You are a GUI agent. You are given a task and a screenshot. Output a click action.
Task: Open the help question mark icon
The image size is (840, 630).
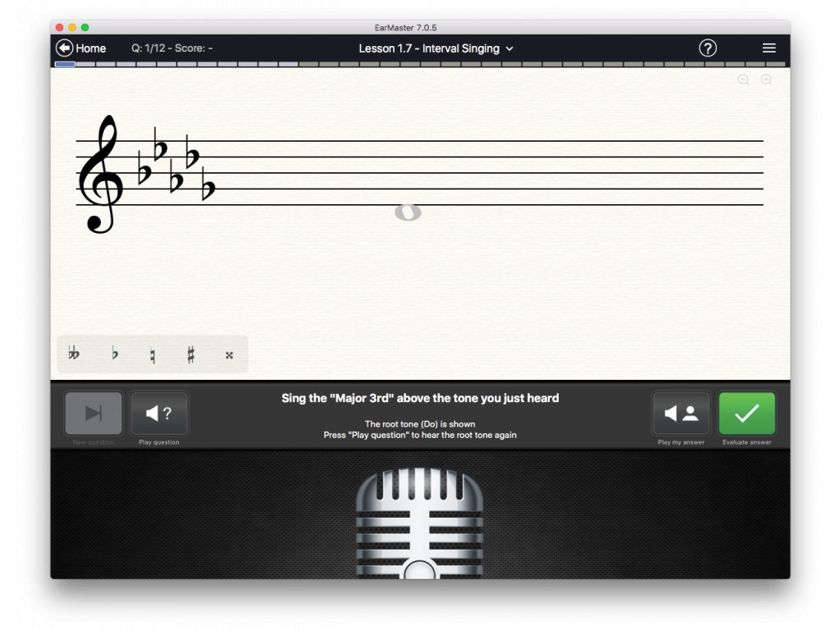click(x=707, y=48)
